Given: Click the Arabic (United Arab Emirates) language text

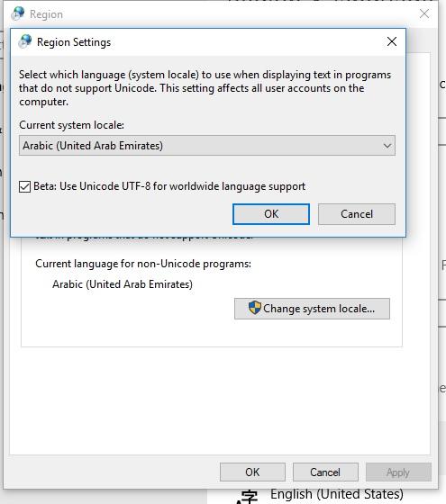Looking at the screenshot, I should 123,284.
